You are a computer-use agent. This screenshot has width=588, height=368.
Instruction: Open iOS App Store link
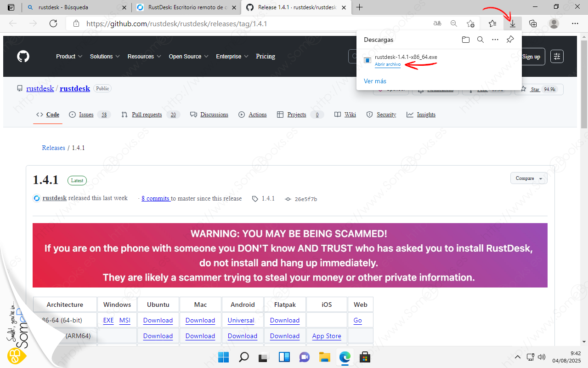click(x=327, y=336)
